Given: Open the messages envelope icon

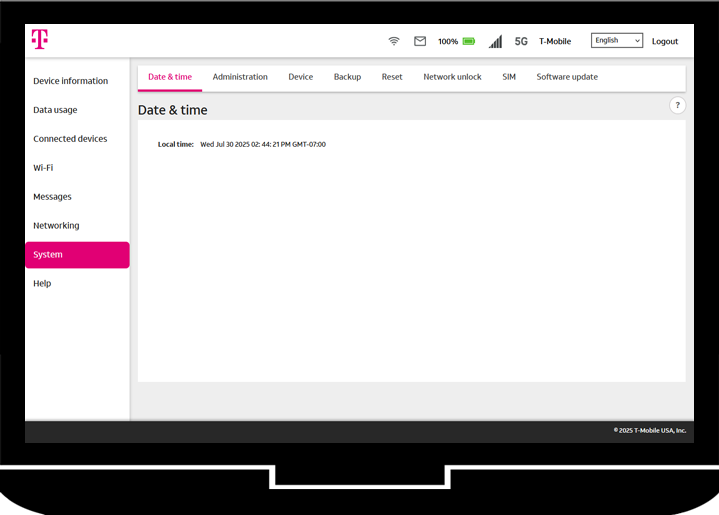Looking at the screenshot, I should click(420, 41).
